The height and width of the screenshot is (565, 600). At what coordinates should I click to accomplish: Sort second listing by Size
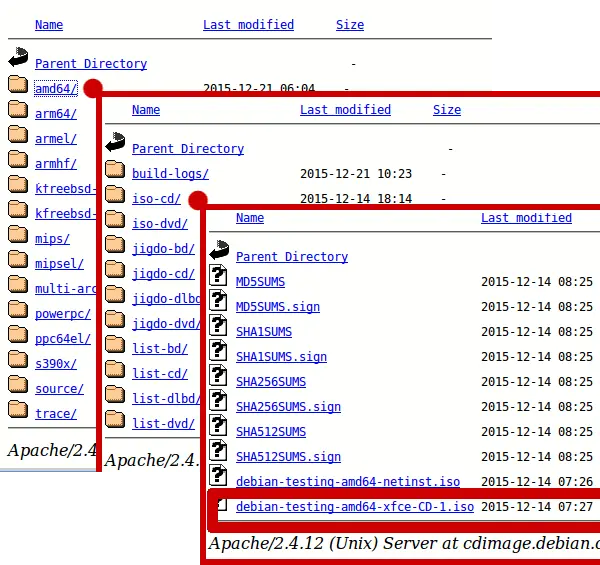[x=447, y=110]
